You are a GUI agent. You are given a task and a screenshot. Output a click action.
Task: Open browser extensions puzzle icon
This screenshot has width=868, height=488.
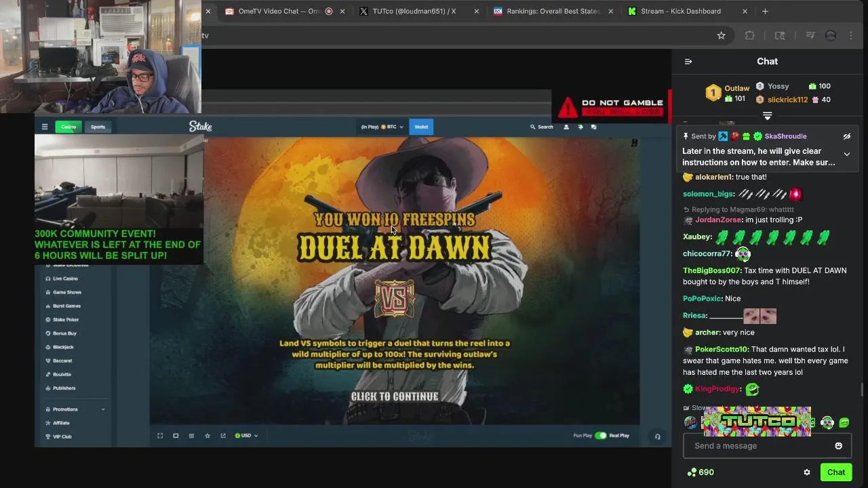point(749,35)
